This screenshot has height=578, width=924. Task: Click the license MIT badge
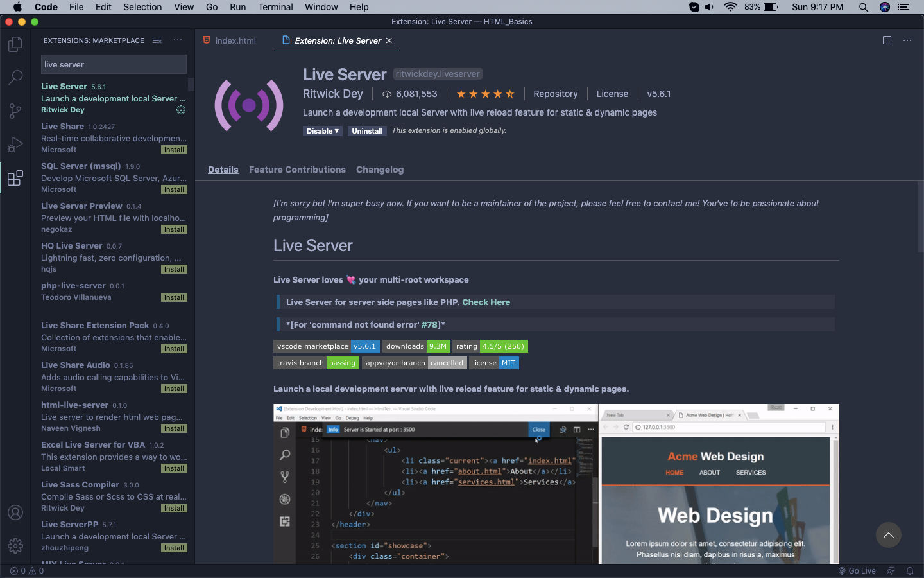point(493,363)
